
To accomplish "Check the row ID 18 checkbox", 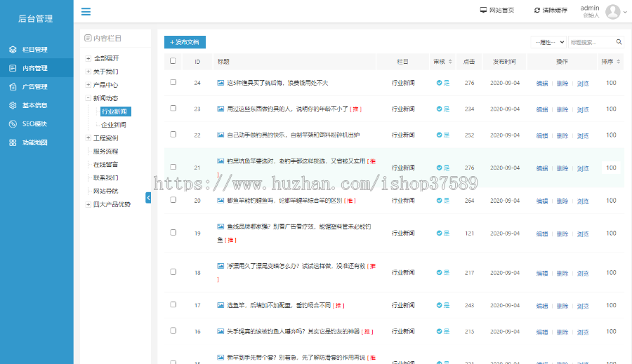I will (x=173, y=272).
